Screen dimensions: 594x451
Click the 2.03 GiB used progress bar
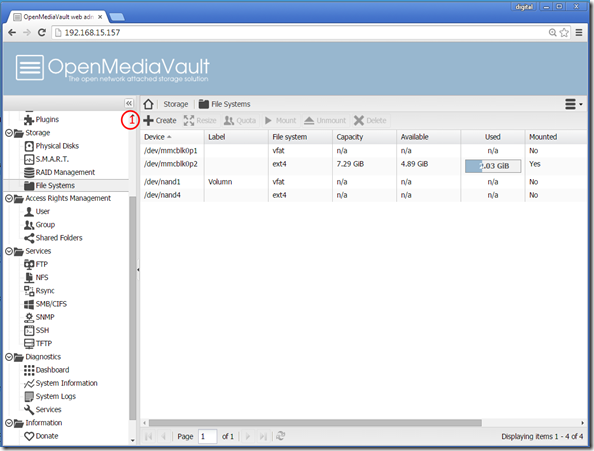[x=493, y=166]
